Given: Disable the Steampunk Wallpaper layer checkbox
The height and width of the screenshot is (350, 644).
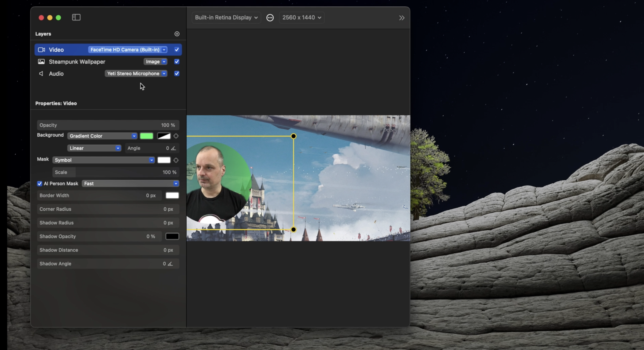Looking at the screenshot, I should pyautogui.click(x=177, y=61).
